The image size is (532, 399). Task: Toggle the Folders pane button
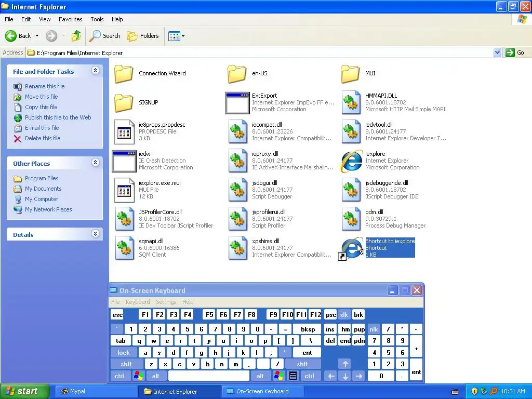(x=142, y=36)
